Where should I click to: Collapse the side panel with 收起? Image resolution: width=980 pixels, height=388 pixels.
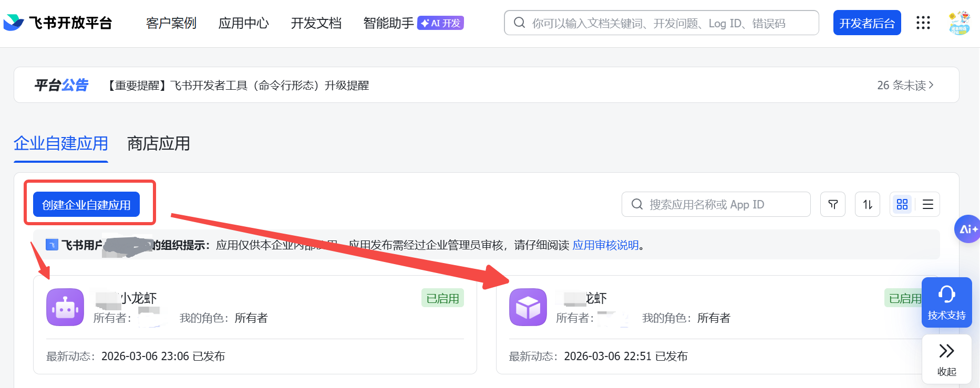coord(946,359)
